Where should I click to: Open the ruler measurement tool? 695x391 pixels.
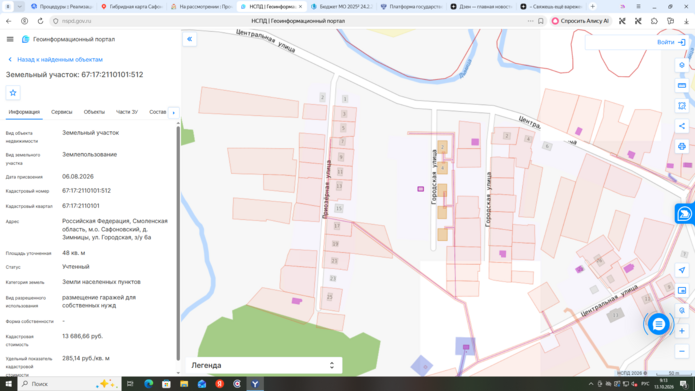click(682, 85)
